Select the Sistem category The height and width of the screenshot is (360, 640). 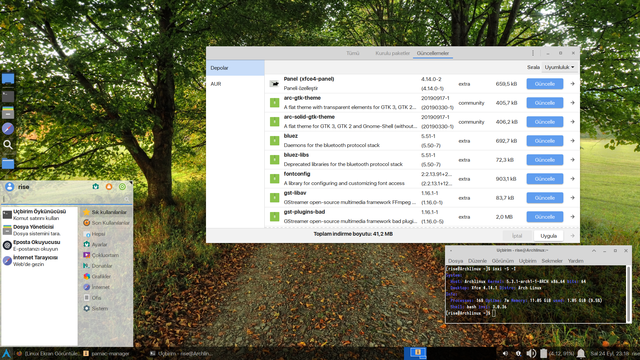(106, 308)
